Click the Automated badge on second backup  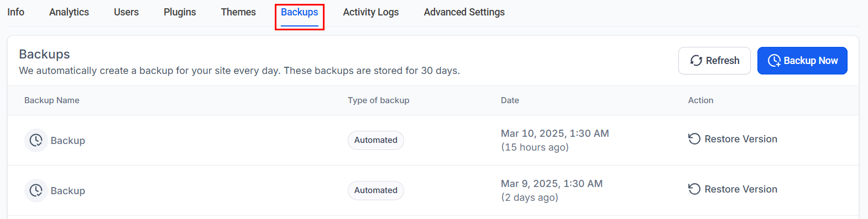(x=376, y=190)
